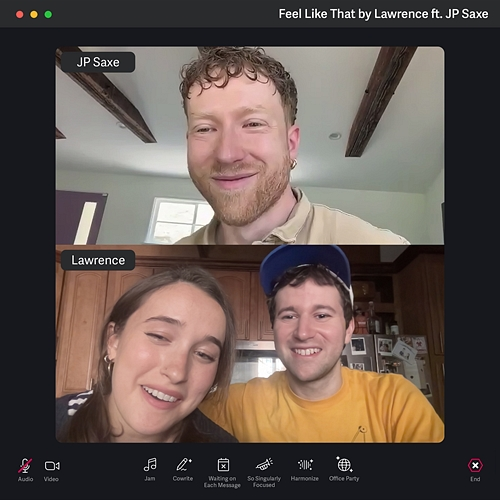Viewport: 500px width, 500px height.
Task: Activate the Harmonize waveform icon
Action: point(305,464)
